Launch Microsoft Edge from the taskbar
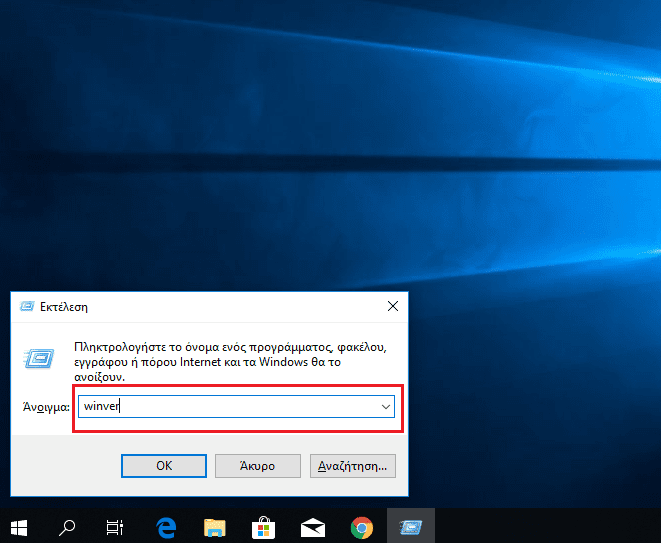Screen dimensions: 661x543 click(x=166, y=527)
